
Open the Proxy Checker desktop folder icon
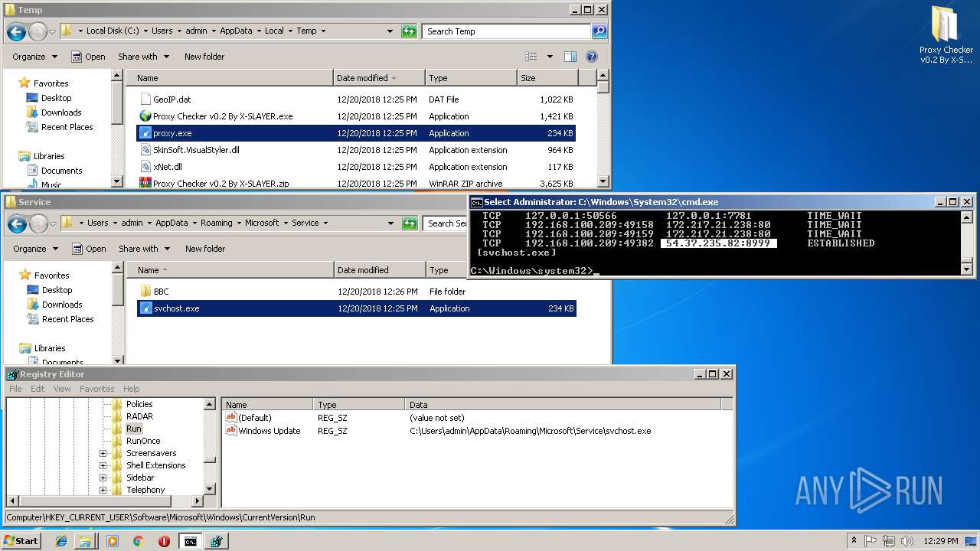[946, 34]
